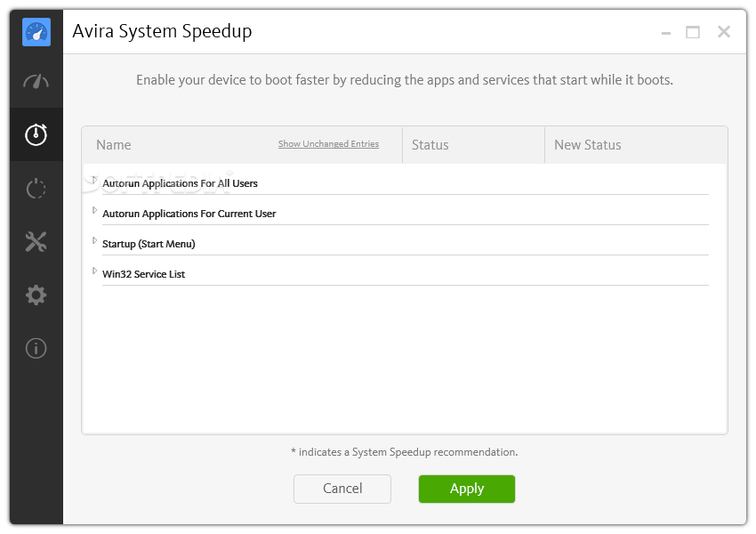Open the gear settings sidebar icon
This screenshot has height=534, width=756.
point(36,295)
